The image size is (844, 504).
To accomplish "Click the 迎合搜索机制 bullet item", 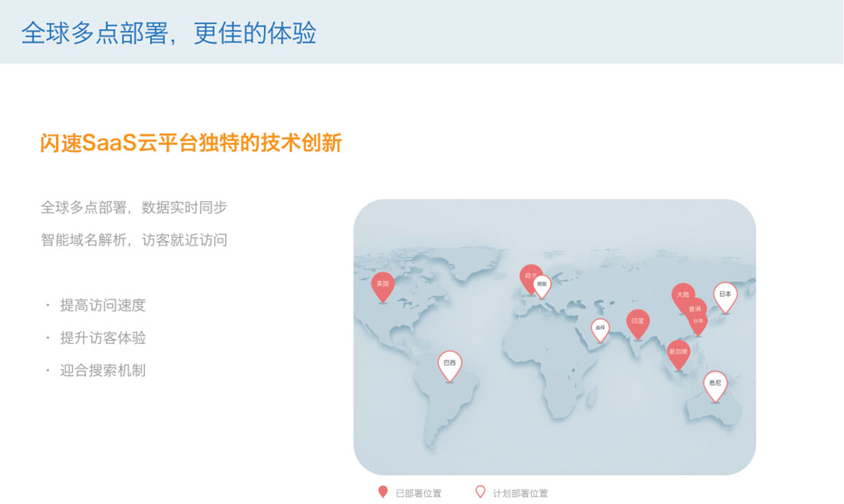I will [x=103, y=371].
